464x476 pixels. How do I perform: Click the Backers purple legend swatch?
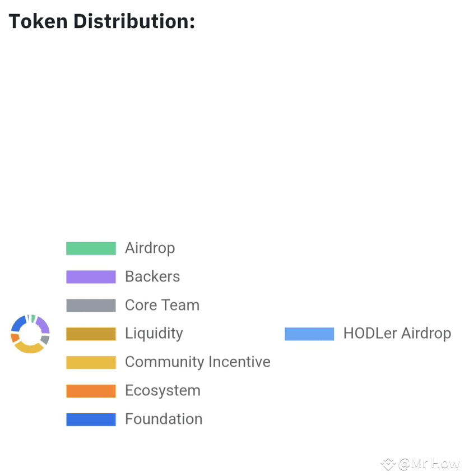tap(91, 277)
